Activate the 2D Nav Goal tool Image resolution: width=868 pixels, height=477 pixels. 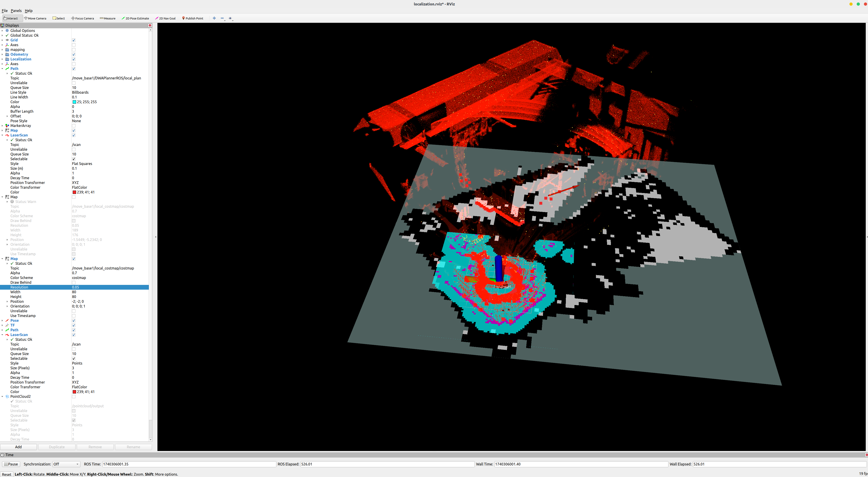point(165,18)
